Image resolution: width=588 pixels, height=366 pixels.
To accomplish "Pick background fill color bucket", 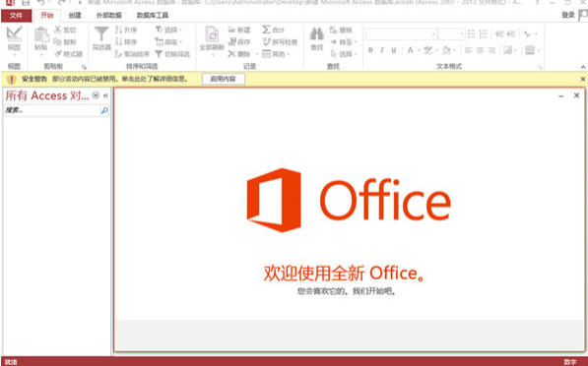I will 446,50.
